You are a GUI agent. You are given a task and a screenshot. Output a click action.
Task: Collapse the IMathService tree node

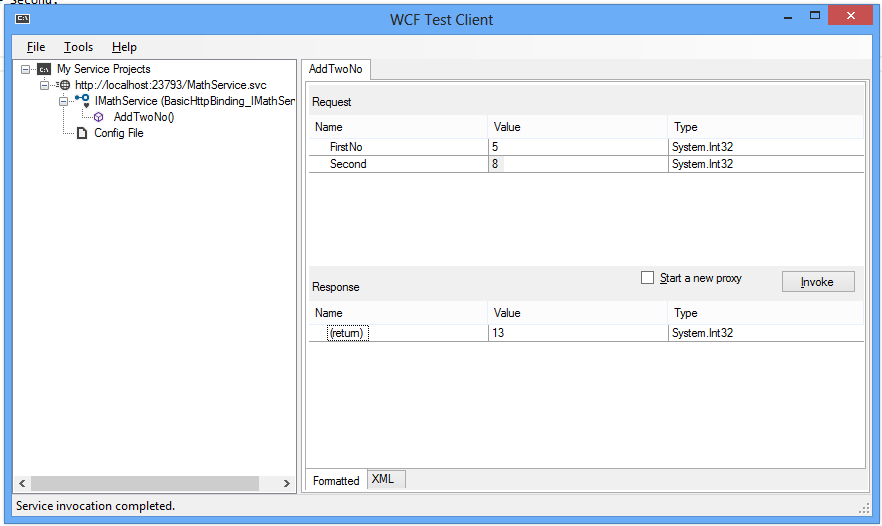64,101
